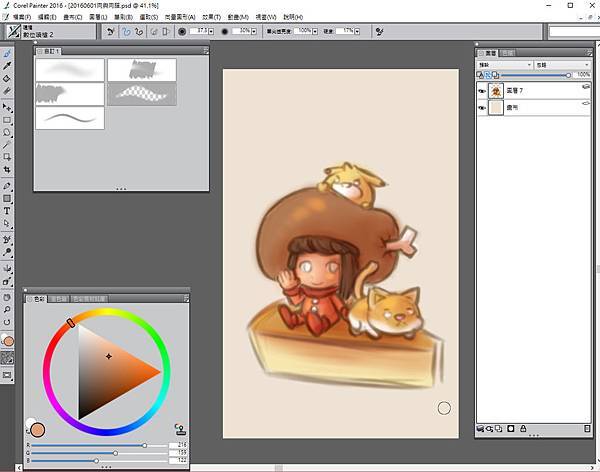The height and width of the screenshot is (472, 600).
Task: Select the Paint Bucket tool
Action: tap(7, 78)
